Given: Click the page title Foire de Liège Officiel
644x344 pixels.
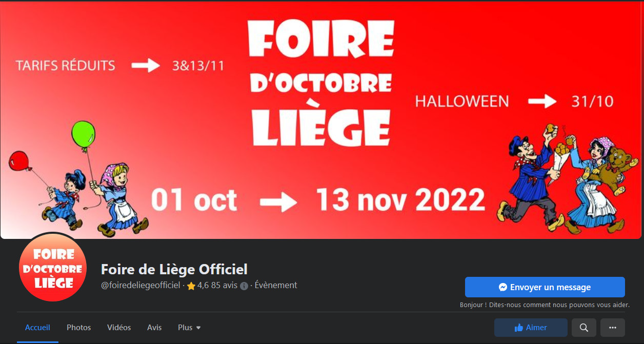Looking at the screenshot, I should point(174,269).
